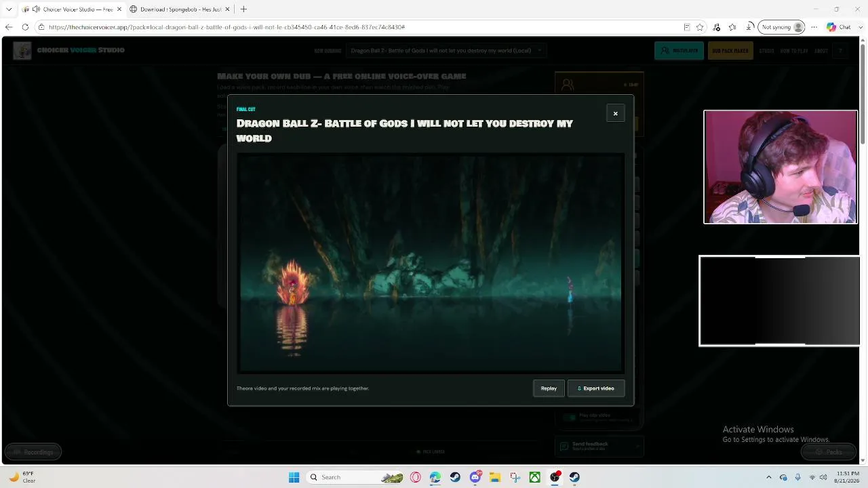868x488 pixels.
Task: Open the immersive reader icon
Action: pyautogui.click(x=687, y=27)
